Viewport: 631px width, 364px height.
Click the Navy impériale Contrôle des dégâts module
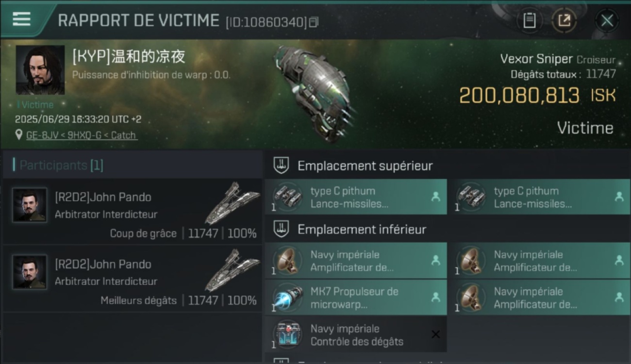coord(356,334)
